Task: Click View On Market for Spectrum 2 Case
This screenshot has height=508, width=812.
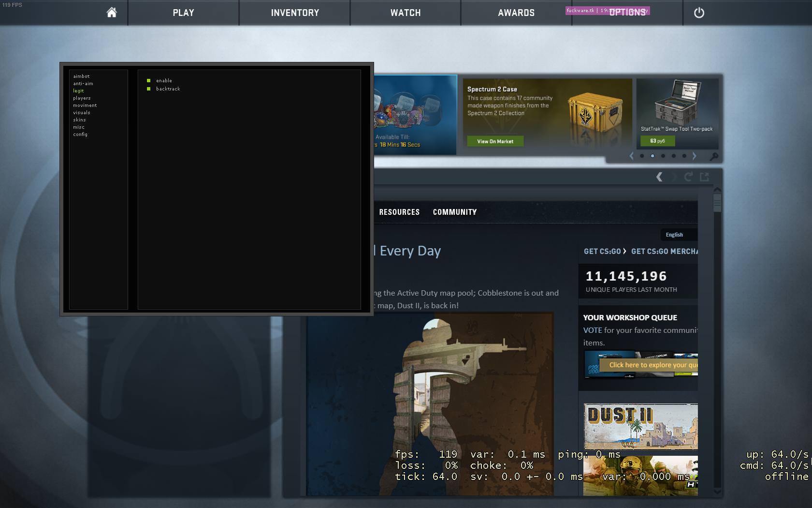Action: click(x=495, y=141)
